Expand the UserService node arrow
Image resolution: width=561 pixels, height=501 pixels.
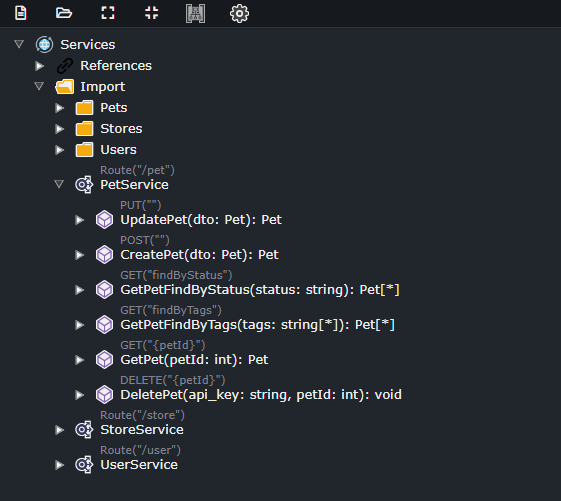tap(59, 465)
